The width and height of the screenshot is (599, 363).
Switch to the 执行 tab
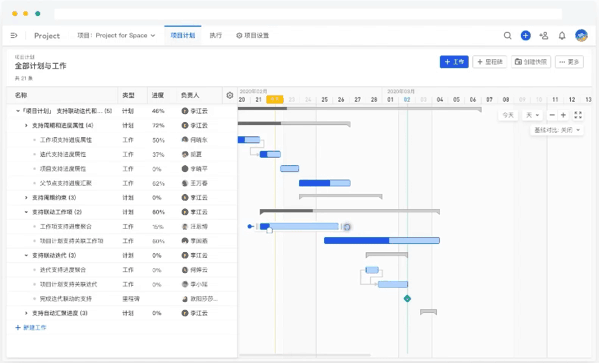(x=216, y=36)
